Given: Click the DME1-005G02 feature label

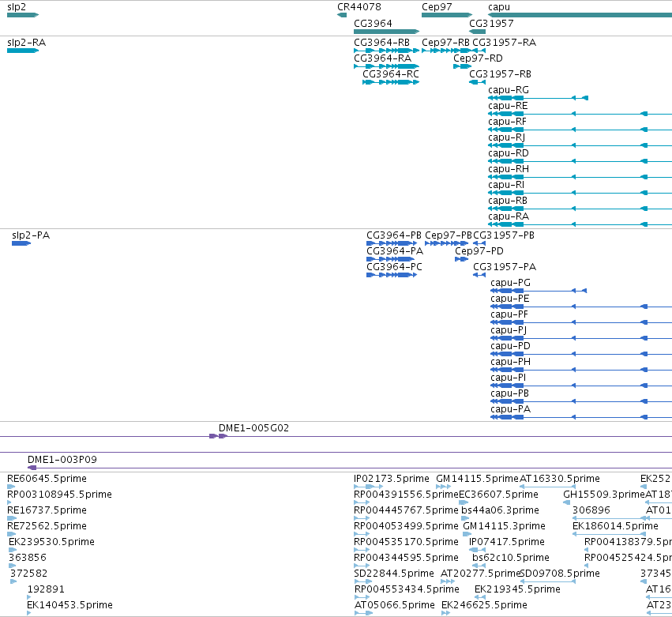Looking at the screenshot, I should (253, 428).
